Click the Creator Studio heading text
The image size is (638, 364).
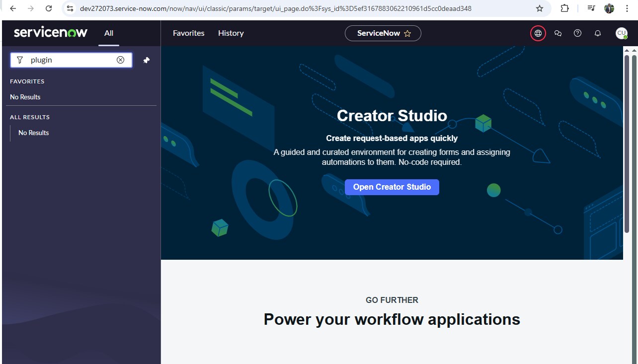pyautogui.click(x=392, y=116)
